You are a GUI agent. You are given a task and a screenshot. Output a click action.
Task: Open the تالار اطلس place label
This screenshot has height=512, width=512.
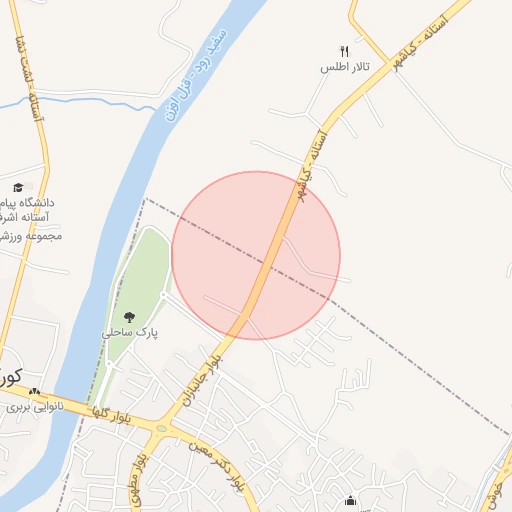345,67
